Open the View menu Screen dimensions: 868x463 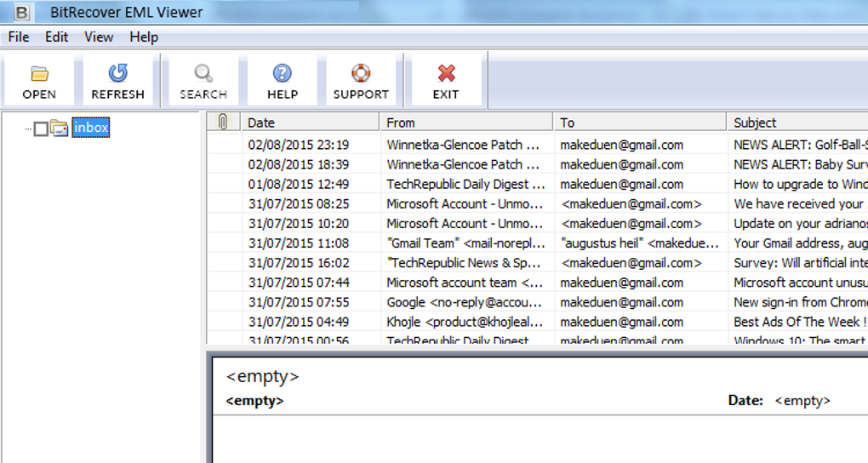pyautogui.click(x=99, y=37)
